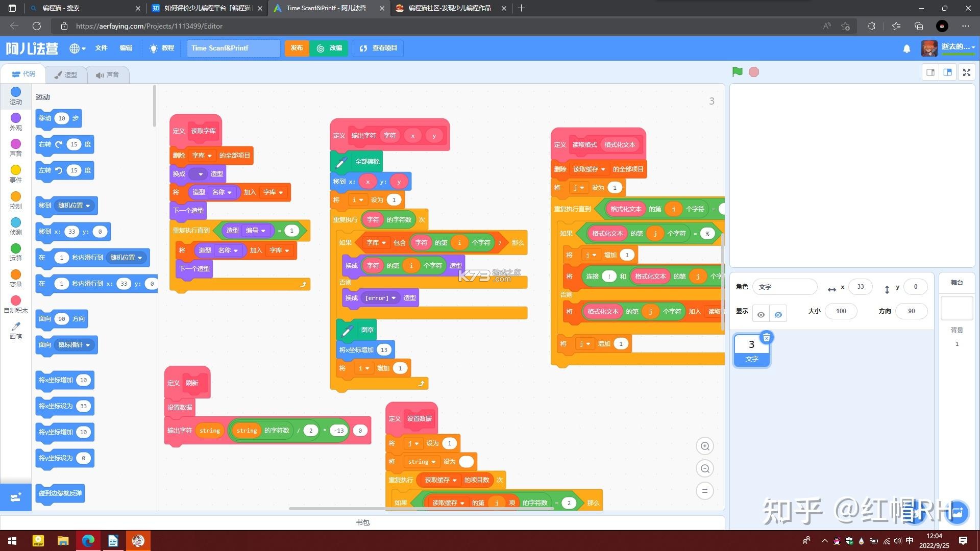Screen dimensions: 980x551
Task: Open 鼠标指针 dropdown in 面向 block
Action: tap(74, 345)
